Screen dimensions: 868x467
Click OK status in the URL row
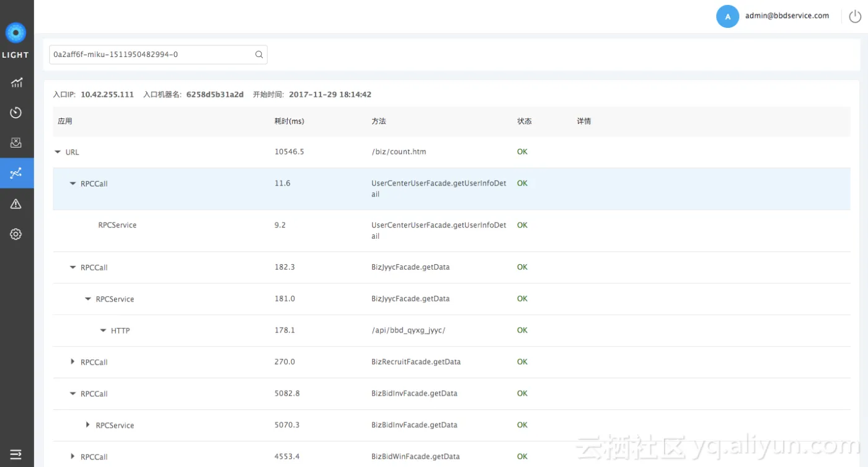pos(522,151)
